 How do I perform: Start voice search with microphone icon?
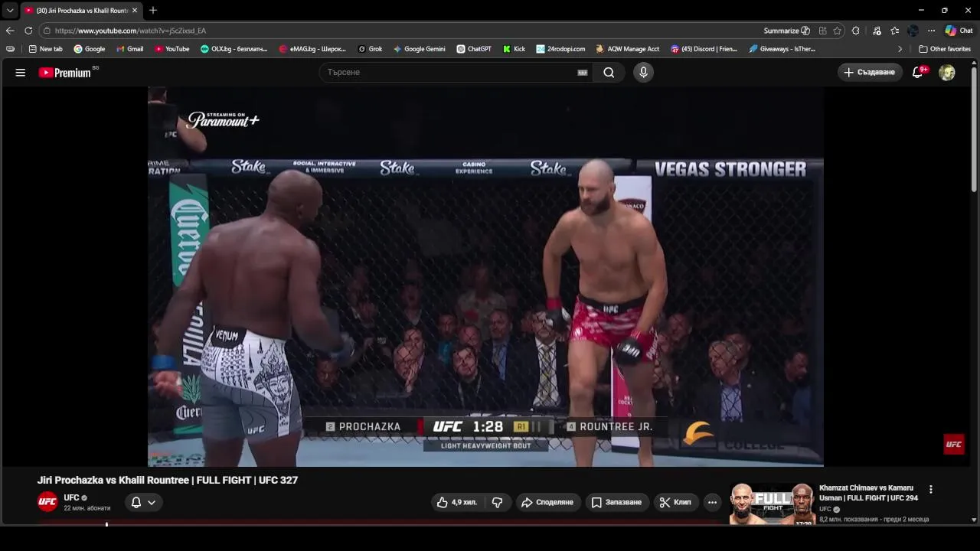(x=643, y=73)
